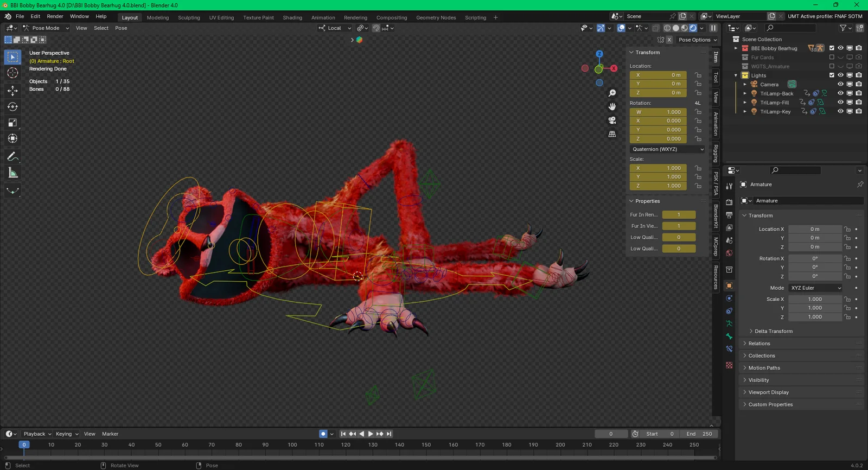
Task: Expand the BBI Bobby Bearhug collection
Action: coord(736,48)
